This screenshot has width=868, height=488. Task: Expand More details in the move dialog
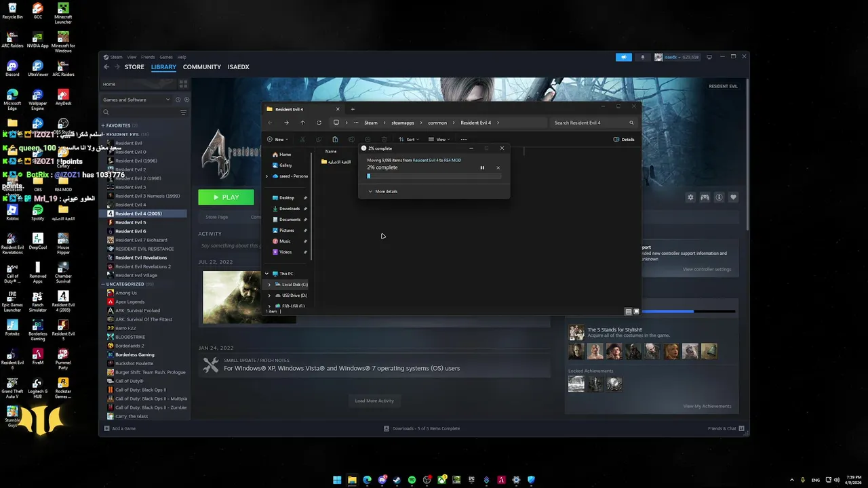pos(382,191)
